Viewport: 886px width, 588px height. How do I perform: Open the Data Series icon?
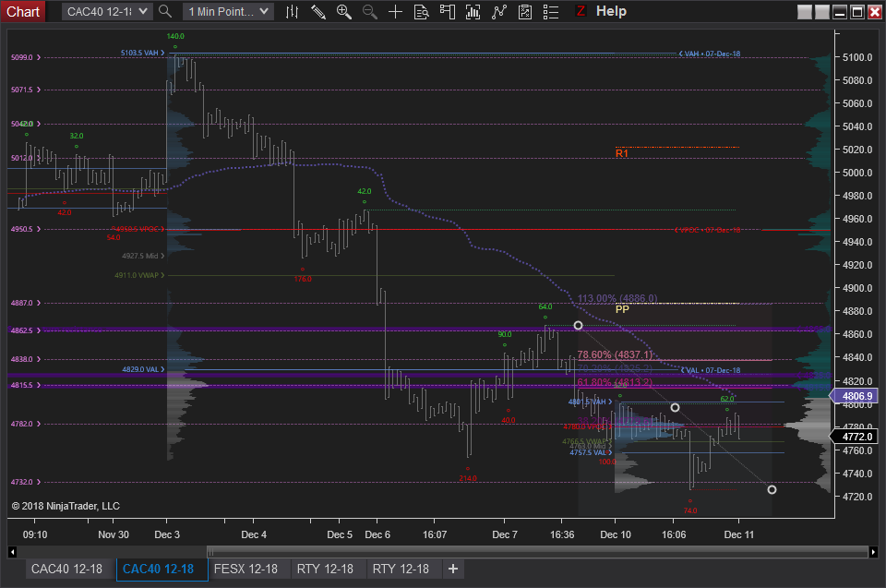(473, 11)
